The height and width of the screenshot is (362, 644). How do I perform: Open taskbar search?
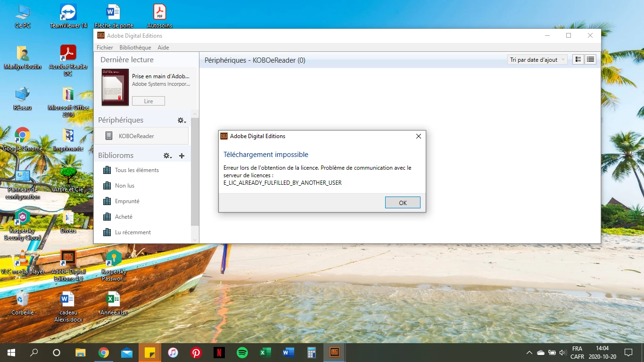pos(34,352)
